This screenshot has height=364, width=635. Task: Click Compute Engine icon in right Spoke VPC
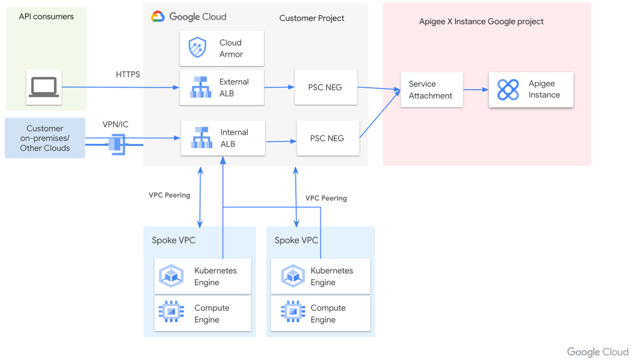click(x=293, y=311)
